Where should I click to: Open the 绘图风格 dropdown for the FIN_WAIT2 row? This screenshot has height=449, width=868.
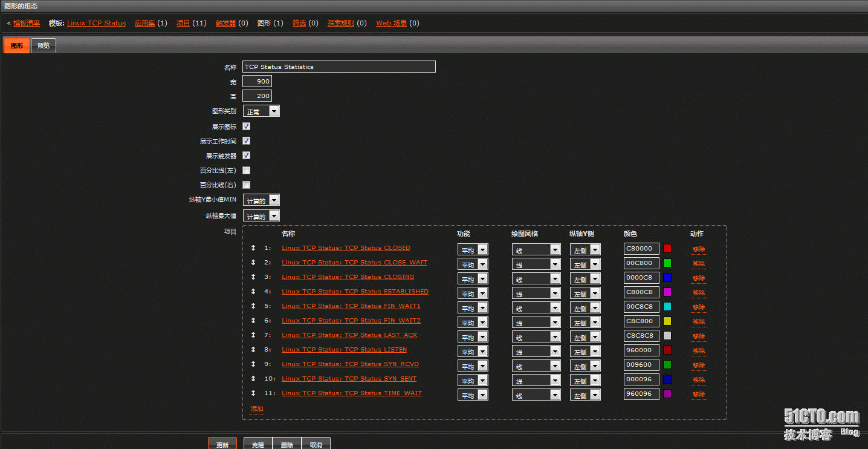click(536, 322)
